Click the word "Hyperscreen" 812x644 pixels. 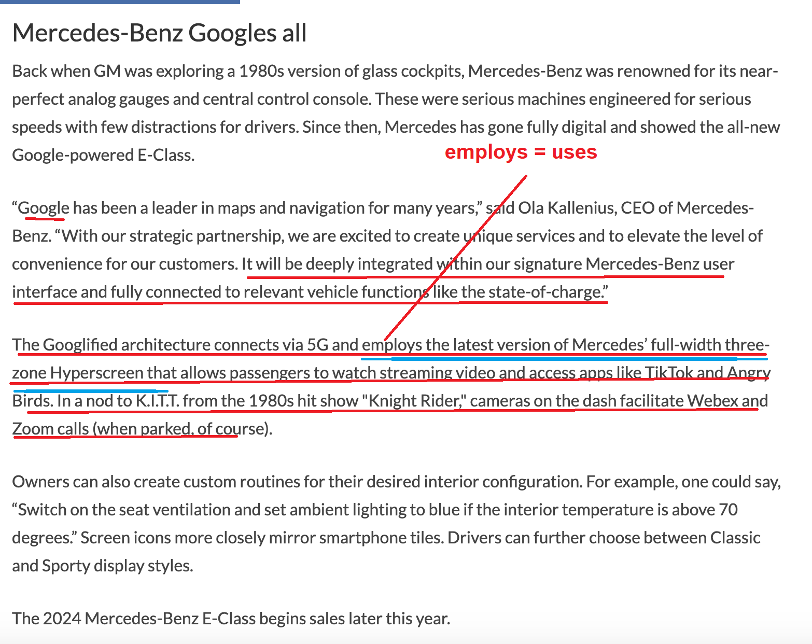97,373
